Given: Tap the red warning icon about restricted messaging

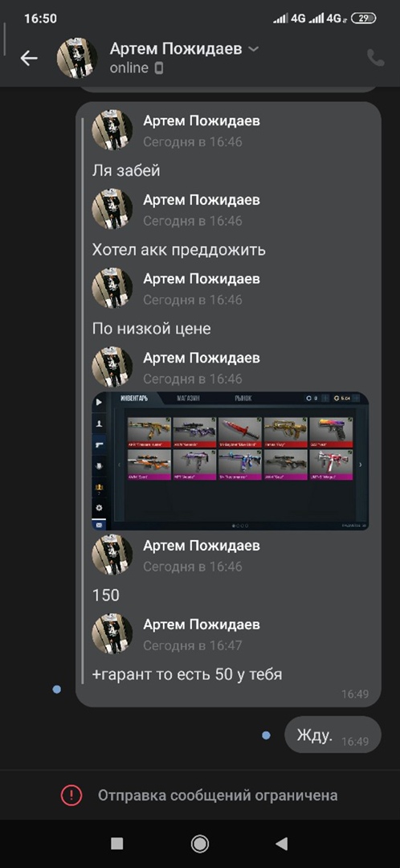Looking at the screenshot, I should [x=71, y=796].
